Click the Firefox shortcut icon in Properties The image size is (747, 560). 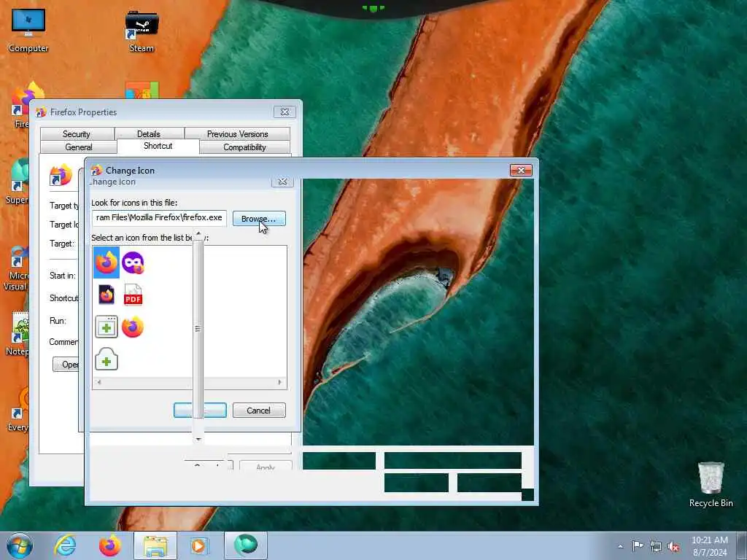click(x=61, y=175)
